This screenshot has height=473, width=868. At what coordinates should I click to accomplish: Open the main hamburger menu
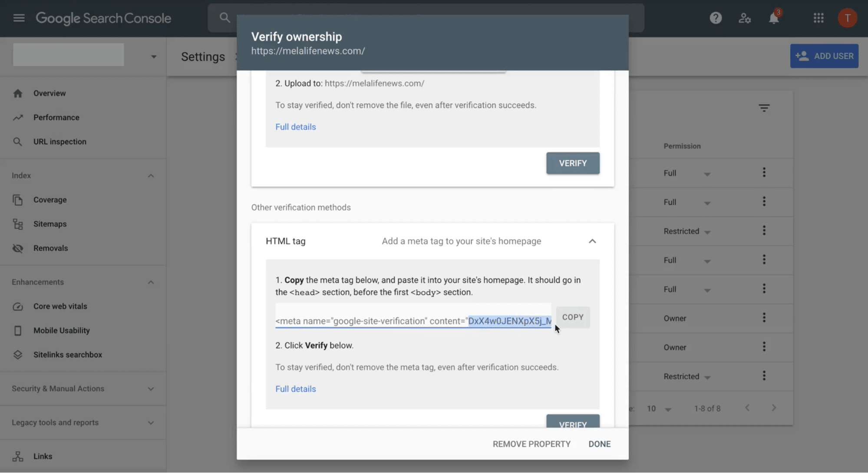pos(19,18)
